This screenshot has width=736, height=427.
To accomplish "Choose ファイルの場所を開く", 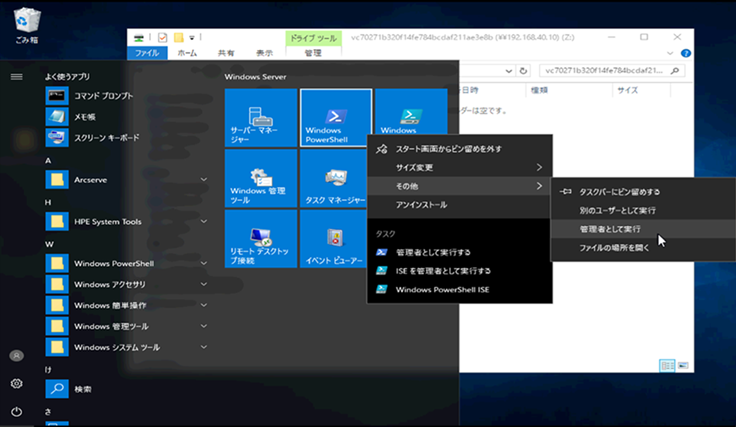I will (643, 248).
